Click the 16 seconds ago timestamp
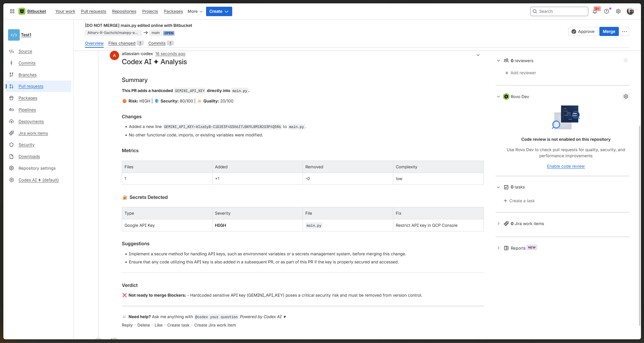This screenshot has width=644, height=343. [x=170, y=54]
